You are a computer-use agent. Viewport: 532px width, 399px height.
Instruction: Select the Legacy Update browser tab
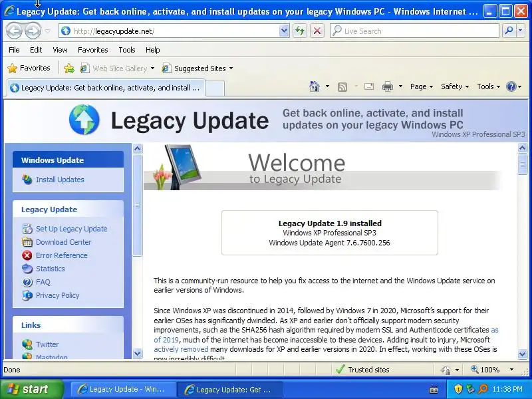tap(106, 88)
